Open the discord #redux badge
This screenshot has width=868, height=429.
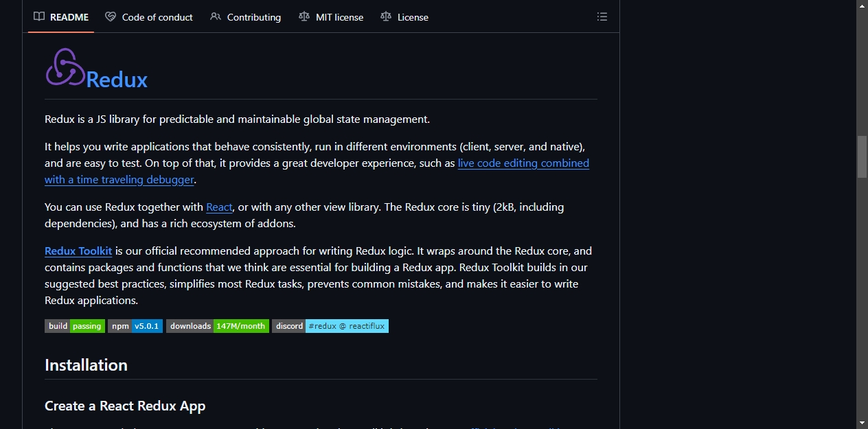330,326
